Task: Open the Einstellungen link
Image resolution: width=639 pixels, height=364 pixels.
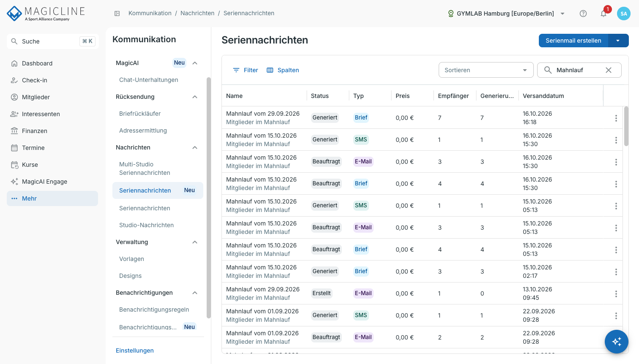Action: pos(135,350)
